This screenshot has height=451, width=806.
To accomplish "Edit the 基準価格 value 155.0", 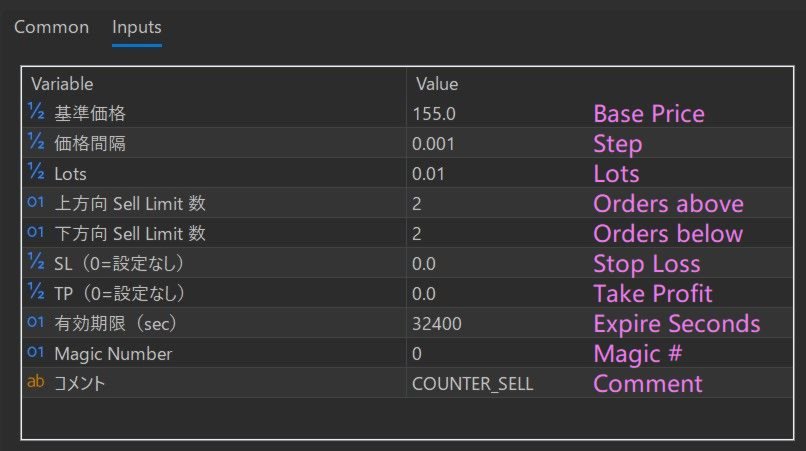I will click(434, 114).
